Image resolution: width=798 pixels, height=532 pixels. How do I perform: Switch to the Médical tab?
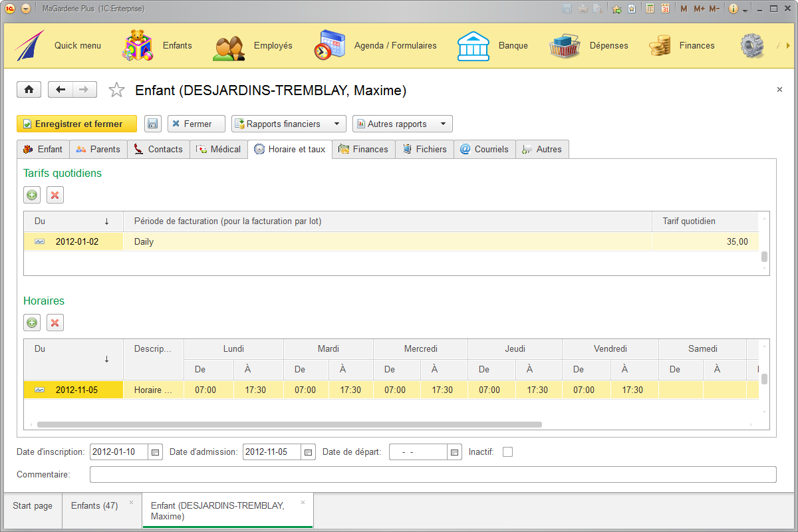pos(219,149)
